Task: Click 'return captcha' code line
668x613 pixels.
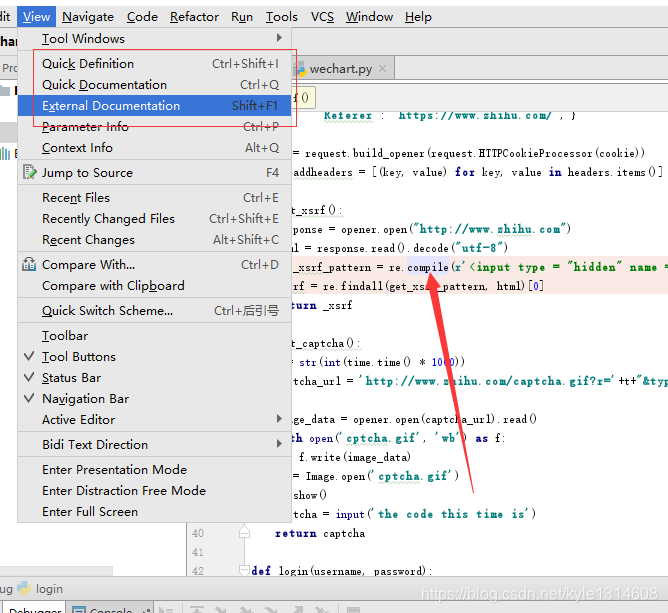Action: (320, 533)
